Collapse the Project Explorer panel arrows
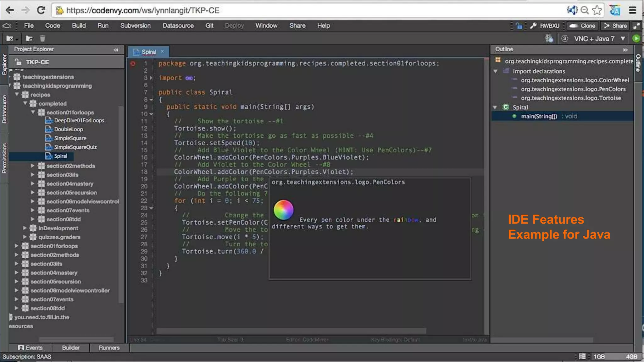 (116, 50)
